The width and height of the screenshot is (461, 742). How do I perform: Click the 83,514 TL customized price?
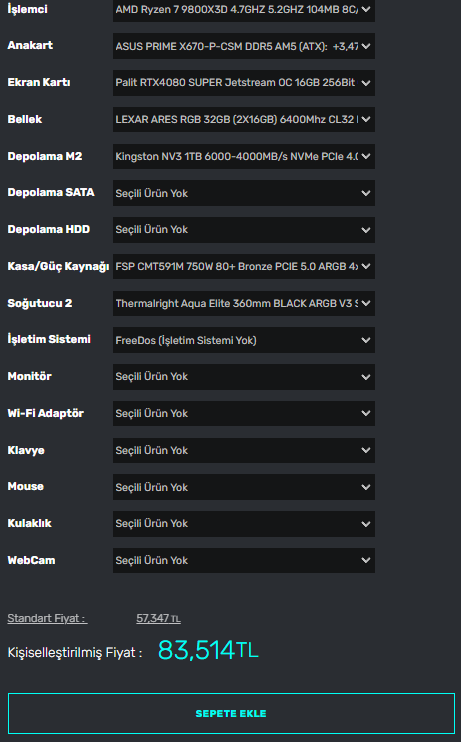[x=208, y=650]
